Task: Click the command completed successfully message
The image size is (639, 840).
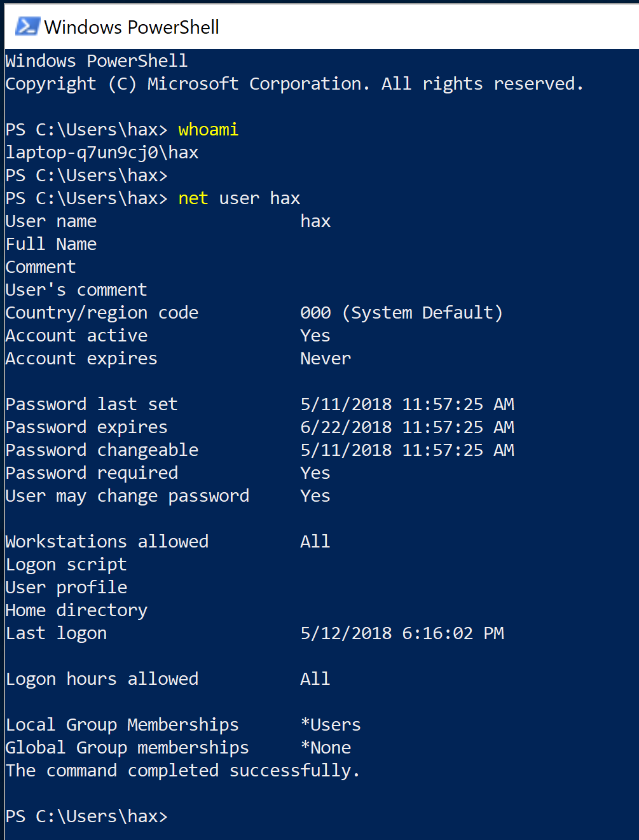Action: [183, 771]
